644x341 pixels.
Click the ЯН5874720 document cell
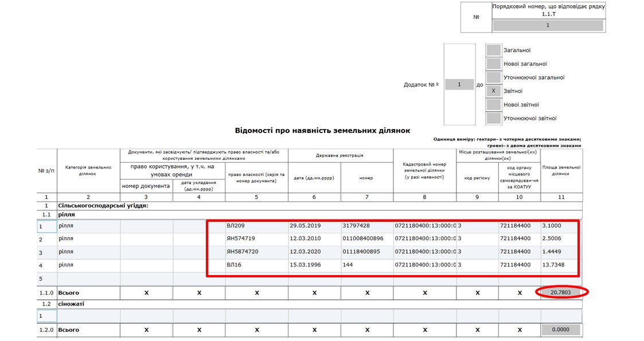pyautogui.click(x=256, y=252)
